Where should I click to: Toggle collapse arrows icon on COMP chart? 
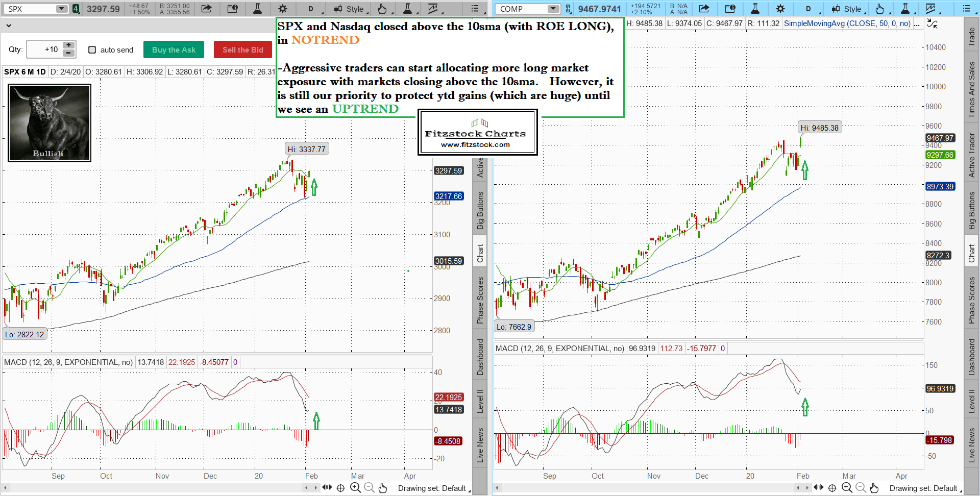click(932, 23)
